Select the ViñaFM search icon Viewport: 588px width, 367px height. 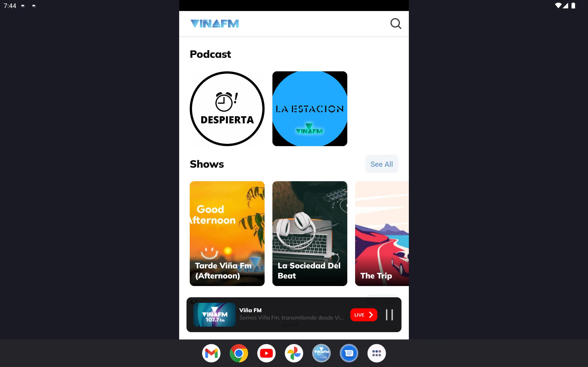click(395, 23)
